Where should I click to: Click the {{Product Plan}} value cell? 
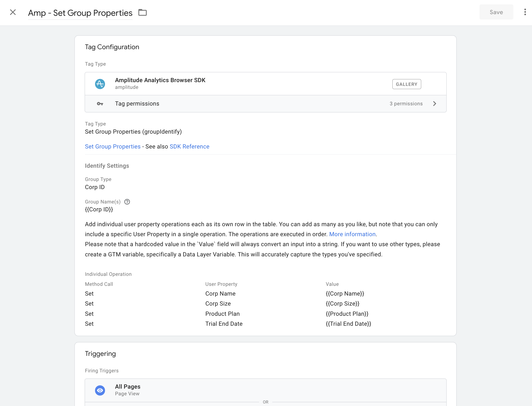(347, 314)
